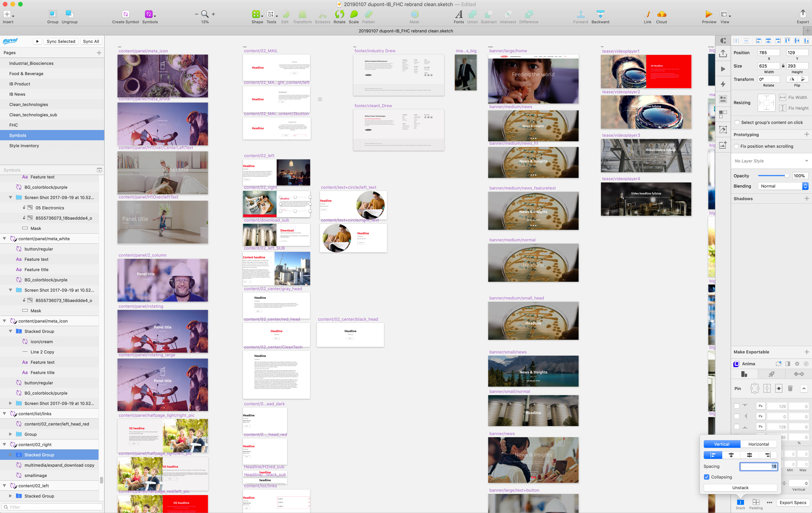Image resolution: width=812 pixels, height=513 pixels.
Task: Open the Food & Beverage page
Action: pos(52,74)
